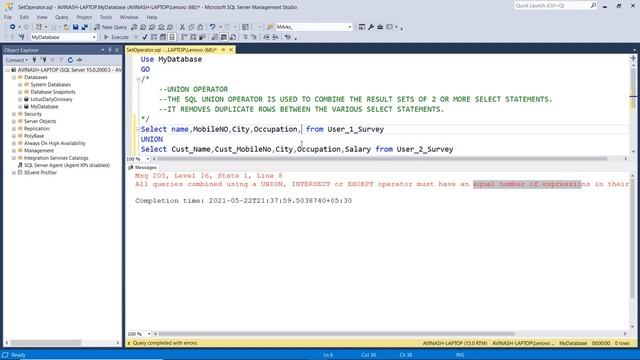
Task: Click the Activity Monitor icon in Object Explorer
Action: pyautogui.click(x=79, y=60)
